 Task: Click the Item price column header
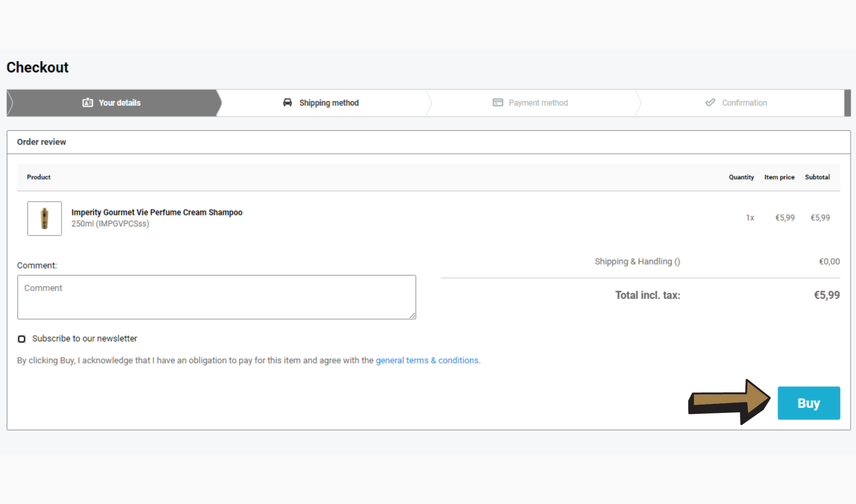[x=780, y=177]
